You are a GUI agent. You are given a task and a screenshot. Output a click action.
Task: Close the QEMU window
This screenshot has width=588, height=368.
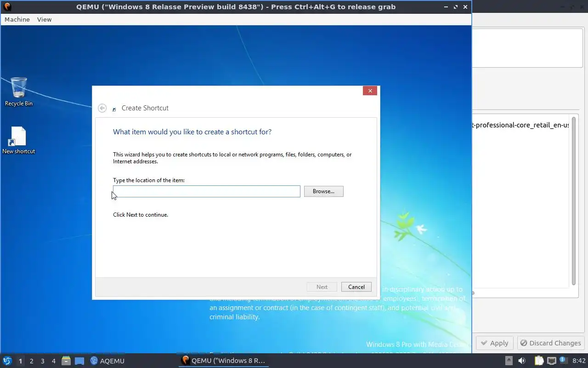point(465,7)
